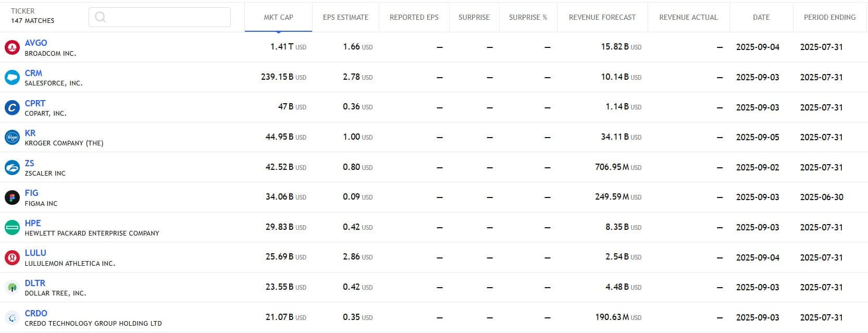Click CREDO TECHNOLOGY GROUP HOLDING LTD name
The height and width of the screenshot is (333, 868).
pos(93,324)
